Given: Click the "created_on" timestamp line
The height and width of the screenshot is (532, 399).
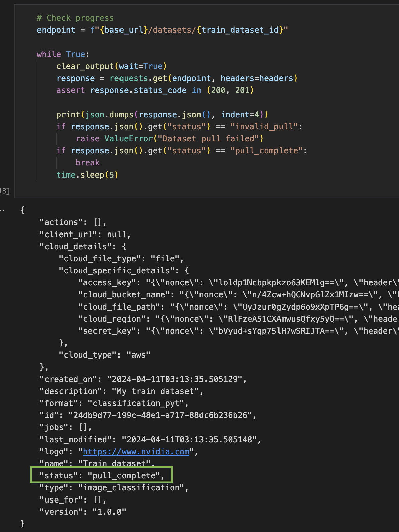Looking at the screenshot, I should 143,379.
